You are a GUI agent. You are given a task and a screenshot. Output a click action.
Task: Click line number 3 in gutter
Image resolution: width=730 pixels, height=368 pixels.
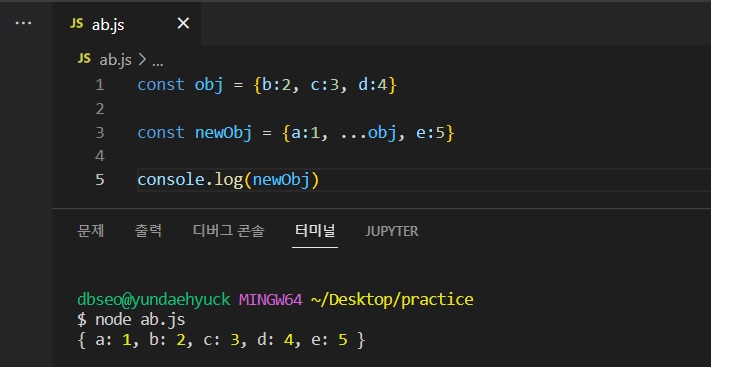[x=100, y=133]
